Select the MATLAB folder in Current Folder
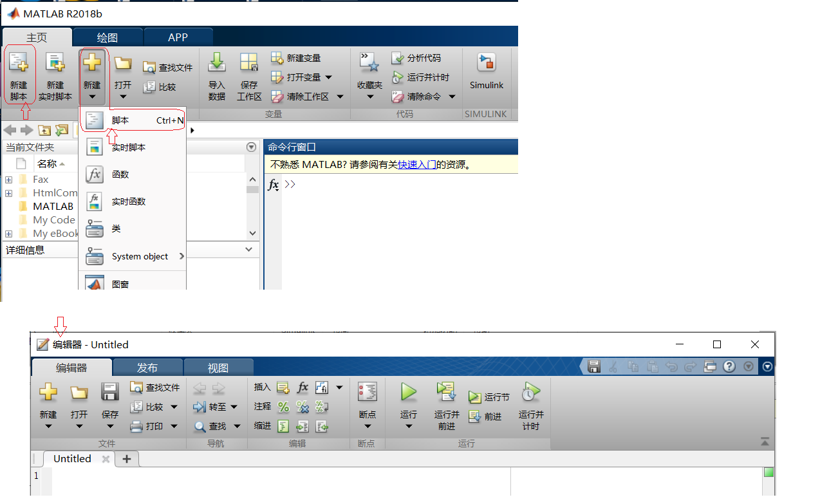The image size is (829, 504). coord(53,207)
